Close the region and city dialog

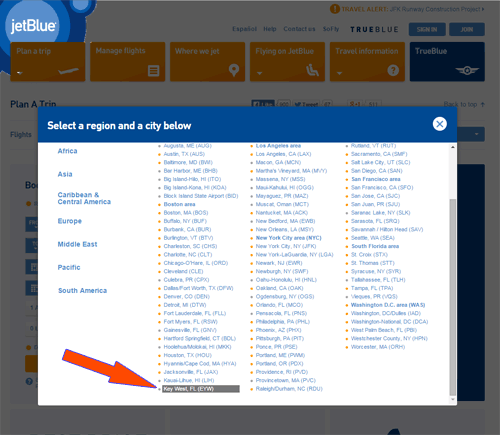[440, 124]
